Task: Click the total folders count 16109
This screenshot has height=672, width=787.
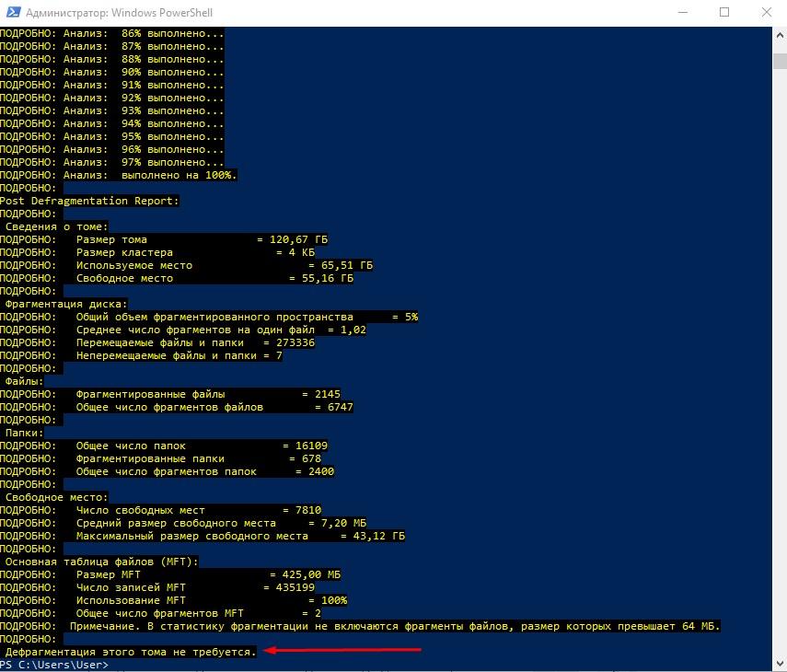Action: (x=311, y=446)
